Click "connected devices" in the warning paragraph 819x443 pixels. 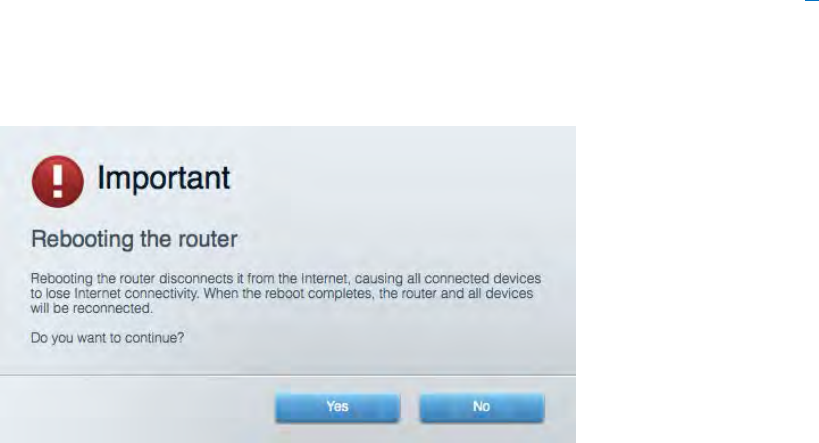pos(482,278)
